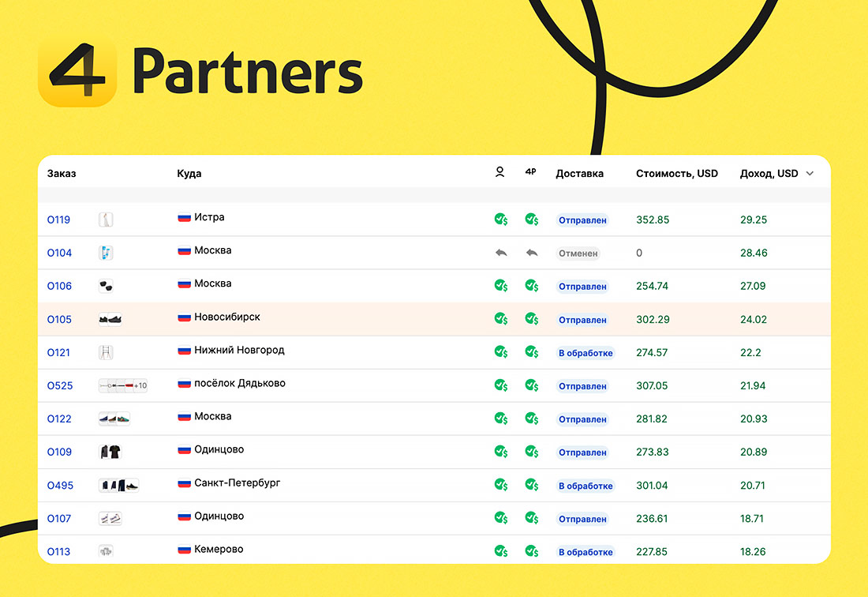The height and width of the screenshot is (597, 868).
Task: Click 4P paid checkmark icon for order O113
Action: pyautogui.click(x=532, y=551)
